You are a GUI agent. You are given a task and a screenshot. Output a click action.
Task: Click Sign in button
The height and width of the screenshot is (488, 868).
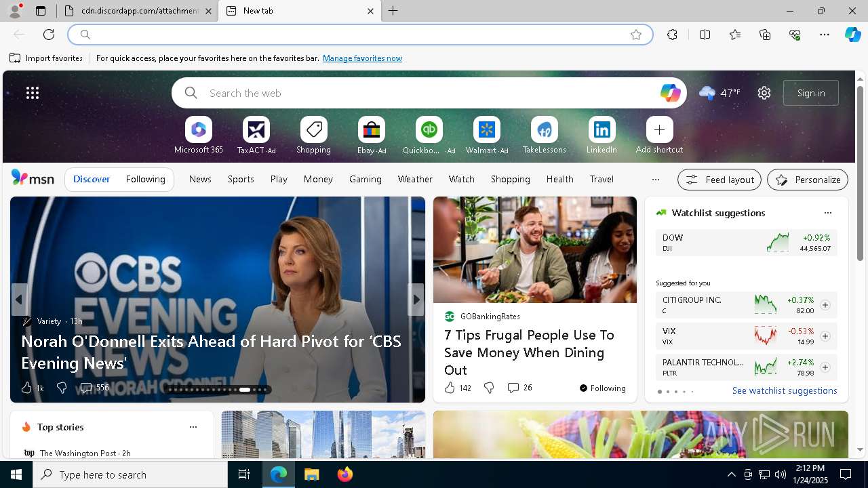click(811, 93)
